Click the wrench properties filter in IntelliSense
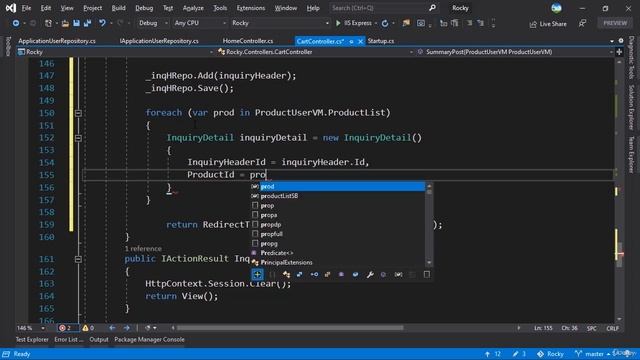640x360 pixels. pyautogui.click(x=370, y=275)
